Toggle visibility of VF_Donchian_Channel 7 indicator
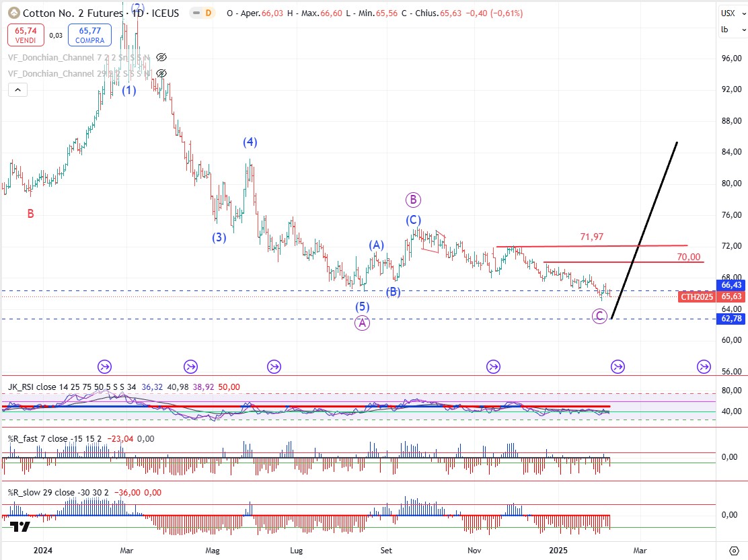This screenshot has width=748, height=560. 161,57
